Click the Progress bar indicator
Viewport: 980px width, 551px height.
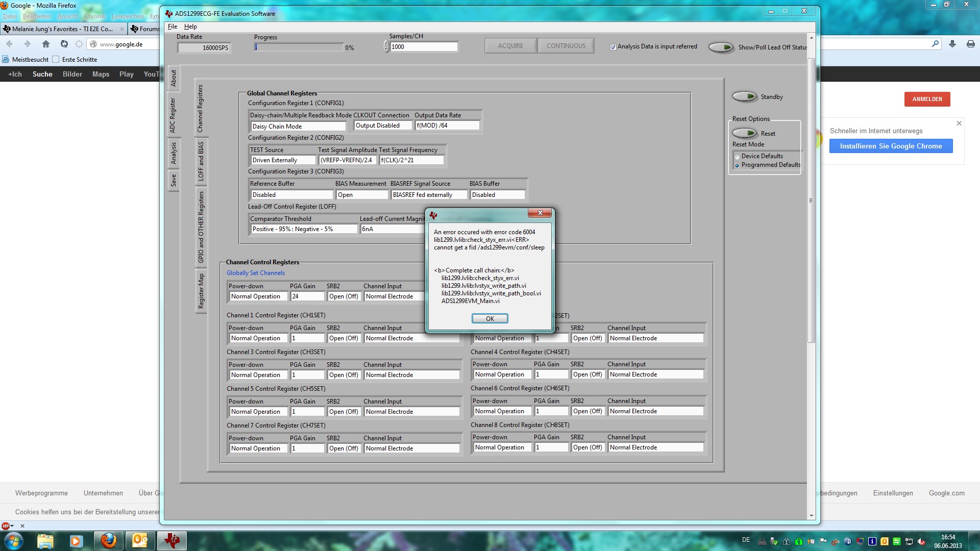click(x=299, y=47)
